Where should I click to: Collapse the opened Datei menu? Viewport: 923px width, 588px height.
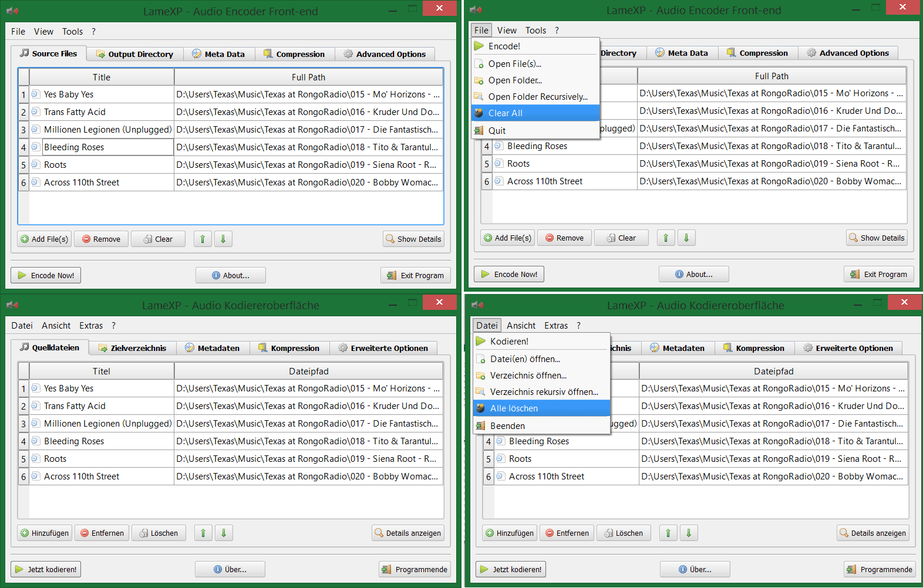[486, 326]
